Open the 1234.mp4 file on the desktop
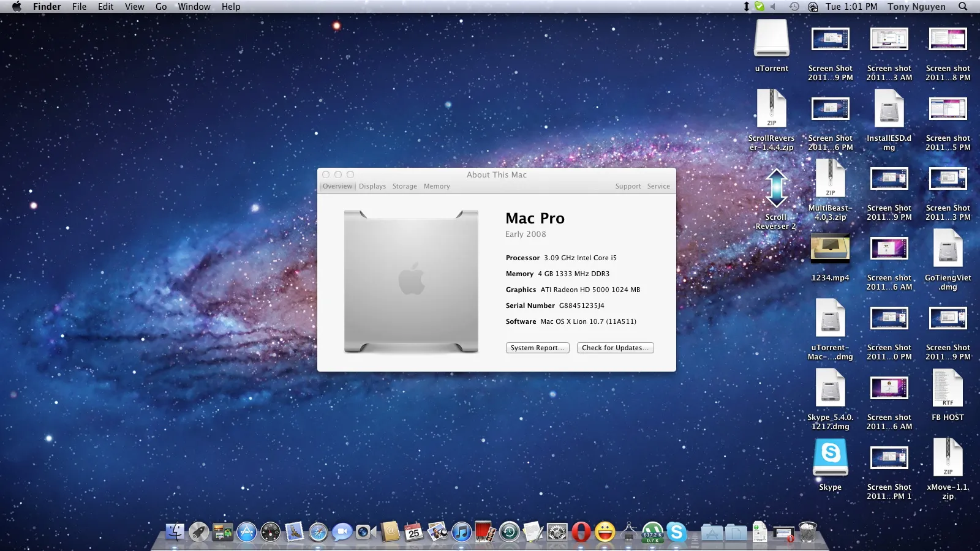 (831, 249)
